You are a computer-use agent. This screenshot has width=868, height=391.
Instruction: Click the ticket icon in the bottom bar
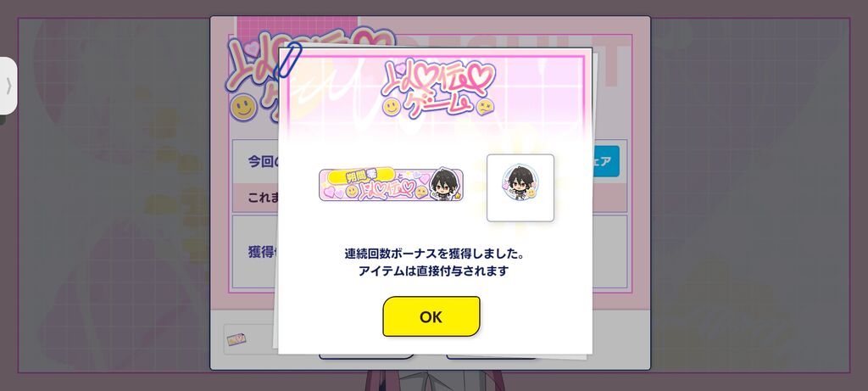(x=236, y=339)
